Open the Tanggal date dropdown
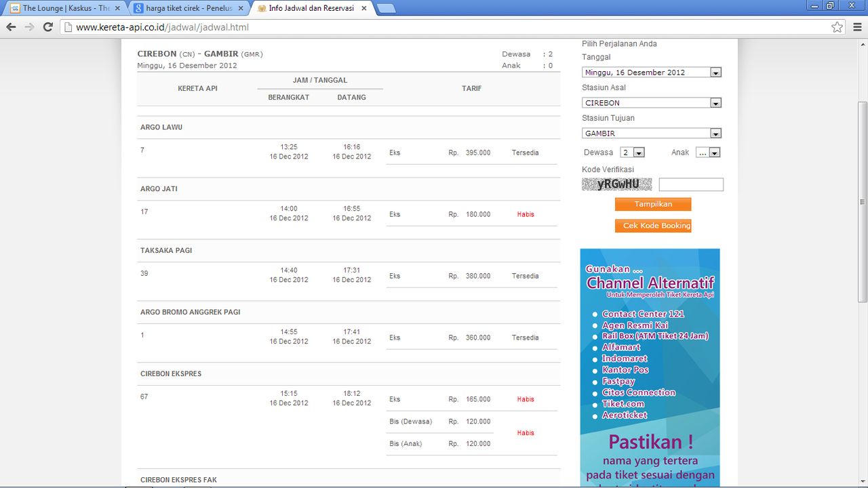Viewport: 868px width, 488px height. click(x=651, y=73)
